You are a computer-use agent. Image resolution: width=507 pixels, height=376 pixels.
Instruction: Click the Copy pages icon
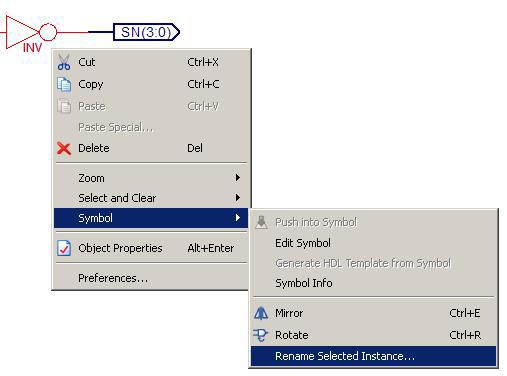pyautogui.click(x=64, y=84)
